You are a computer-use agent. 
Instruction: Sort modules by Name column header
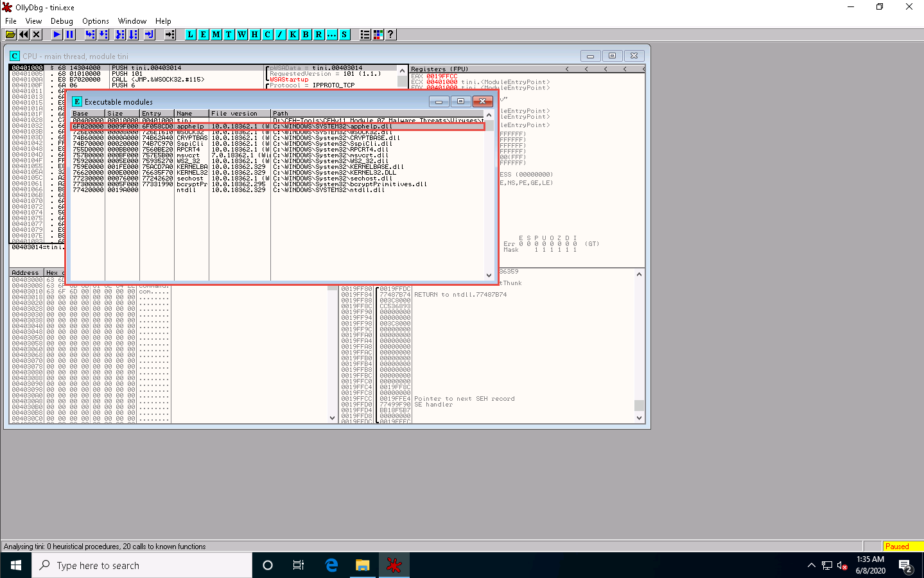point(192,114)
